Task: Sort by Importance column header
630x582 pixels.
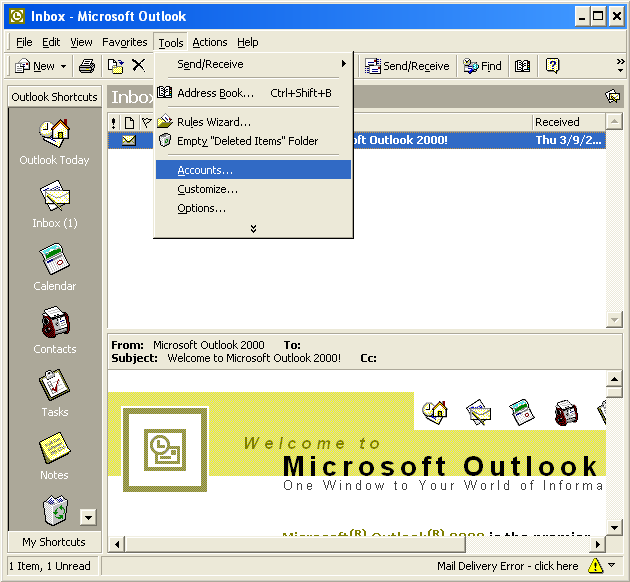Action: coord(114,123)
